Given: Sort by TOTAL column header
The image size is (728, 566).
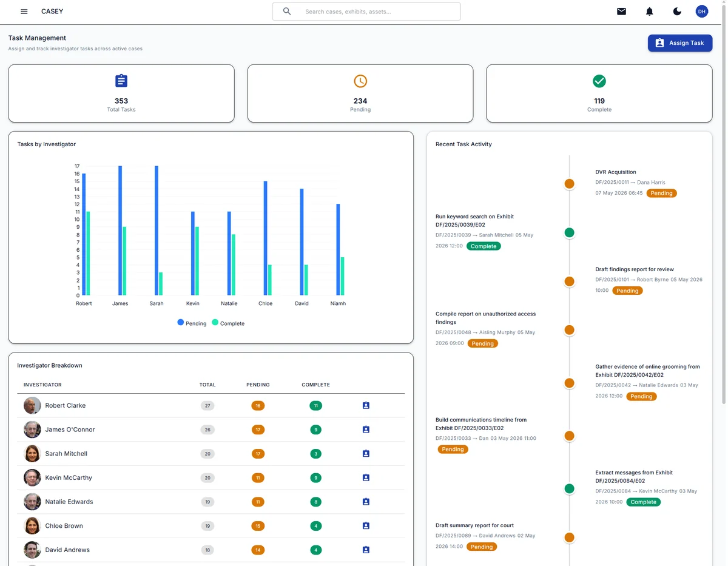Looking at the screenshot, I should (207, 385).
